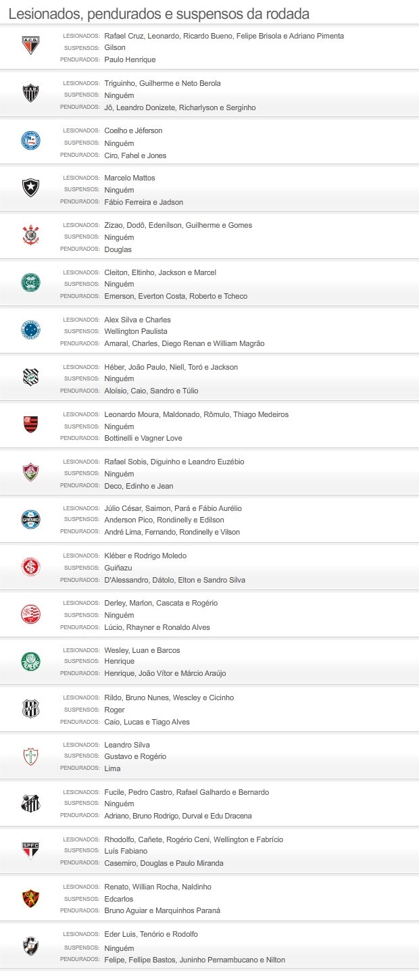Click the Atlético Goianiense (ACG) crest

30,46
